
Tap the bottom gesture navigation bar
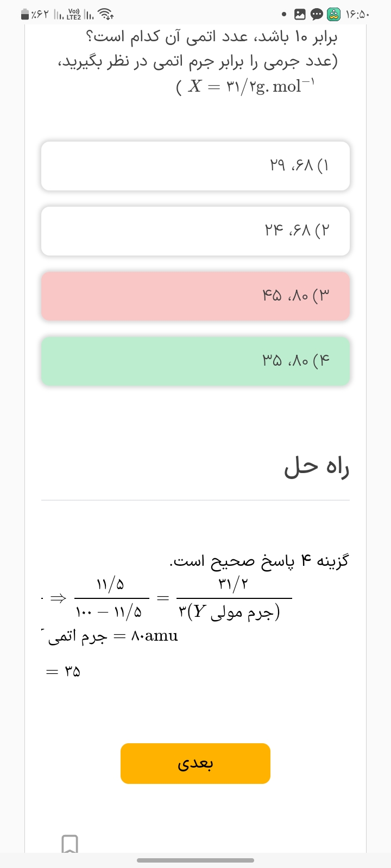(195, 860)
